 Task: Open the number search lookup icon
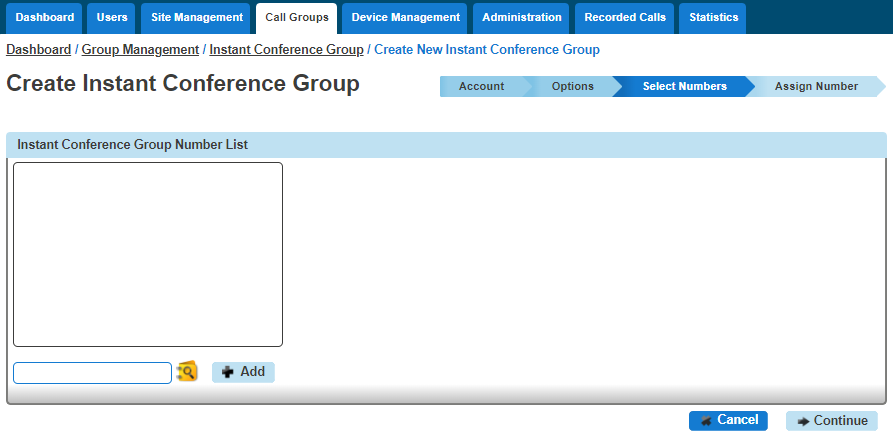coord(187,372)
